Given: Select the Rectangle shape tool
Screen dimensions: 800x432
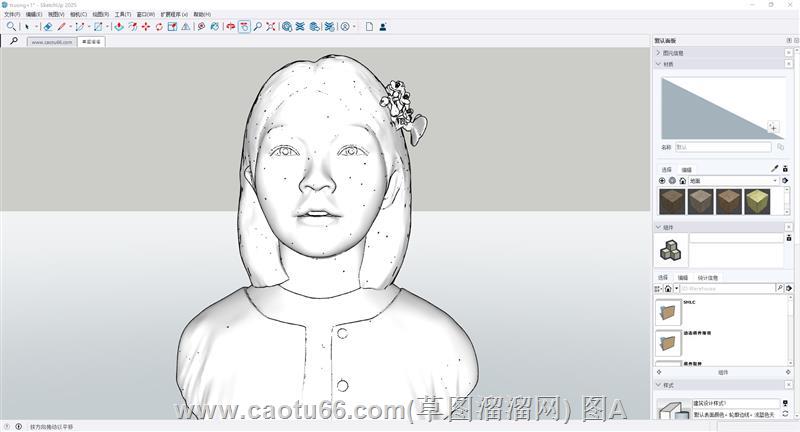Looking at the screenshot, I should (x=98, y=27).
